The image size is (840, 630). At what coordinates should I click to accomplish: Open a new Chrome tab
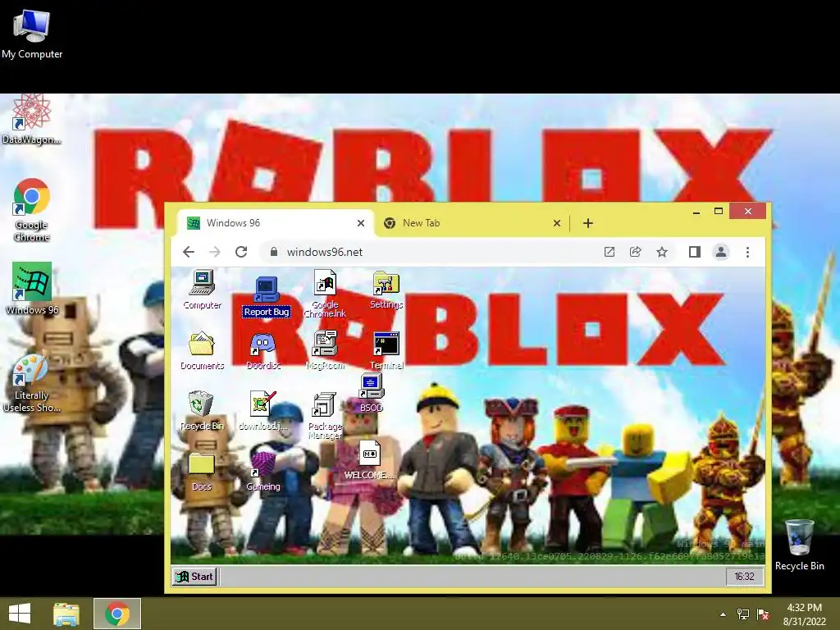[x=587, y=223]
